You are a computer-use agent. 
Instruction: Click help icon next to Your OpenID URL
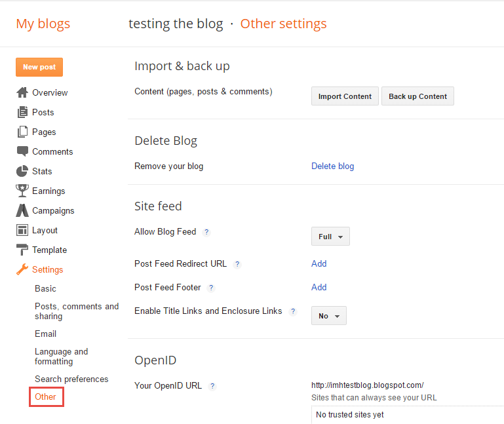point(212,386)
